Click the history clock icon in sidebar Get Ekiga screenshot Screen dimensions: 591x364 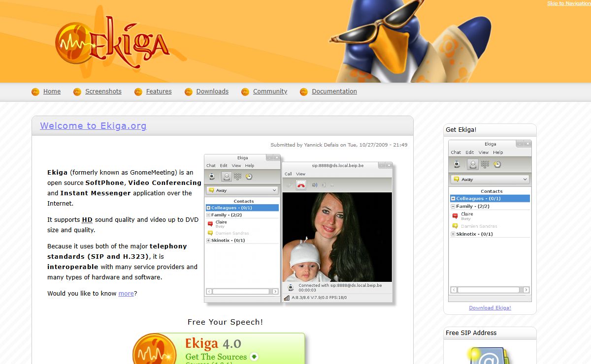[497, 164]
